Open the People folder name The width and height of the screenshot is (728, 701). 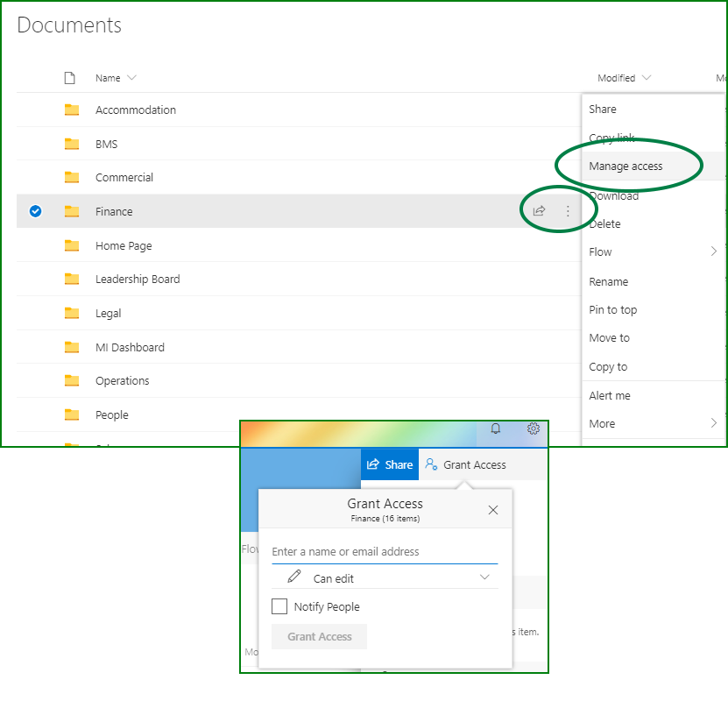coord(112,415)
